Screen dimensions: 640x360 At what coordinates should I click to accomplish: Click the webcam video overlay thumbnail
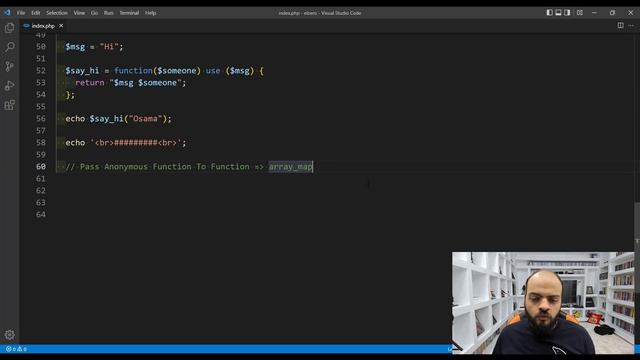click(543, 303)
